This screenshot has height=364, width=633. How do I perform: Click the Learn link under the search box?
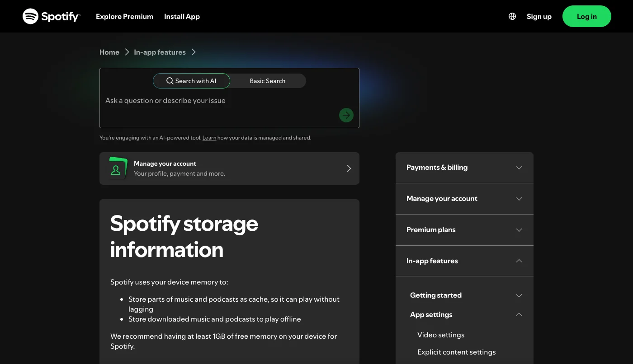(x=209, y=138)
